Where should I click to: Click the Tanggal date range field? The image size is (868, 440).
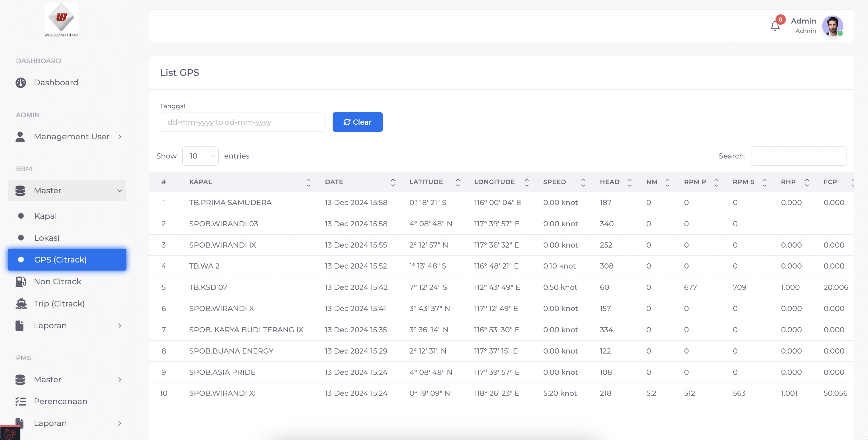242,122
